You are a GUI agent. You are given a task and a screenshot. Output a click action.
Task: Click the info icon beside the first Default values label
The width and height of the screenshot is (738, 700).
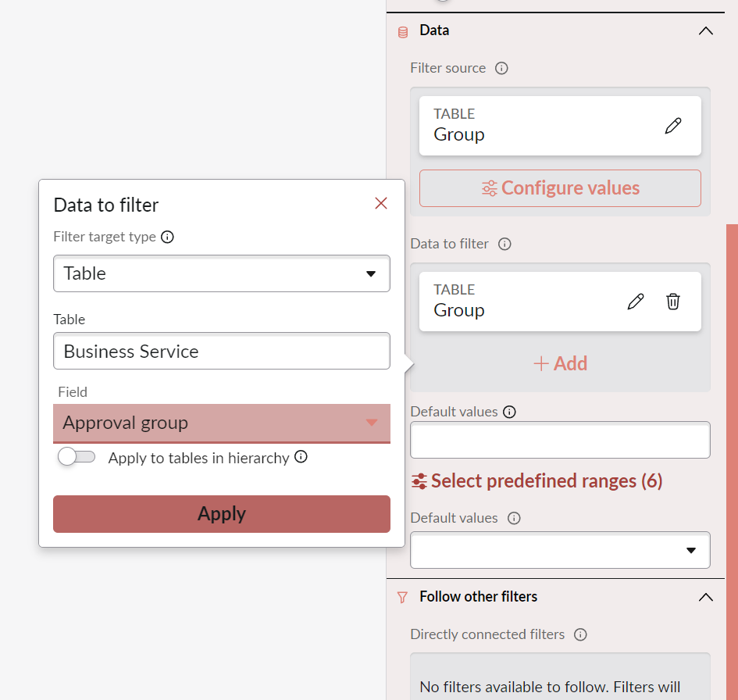point(510,412)
